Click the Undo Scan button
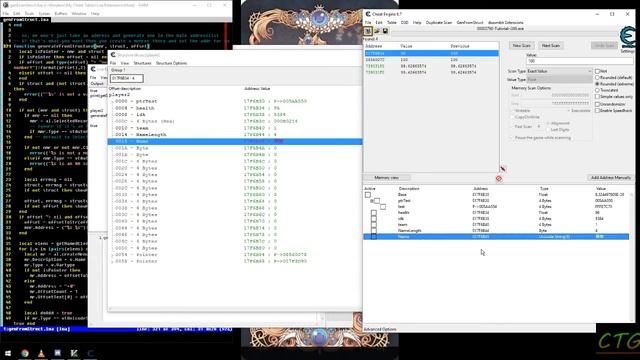The width and height of the screenshot is (640, 360). (604, 46)
